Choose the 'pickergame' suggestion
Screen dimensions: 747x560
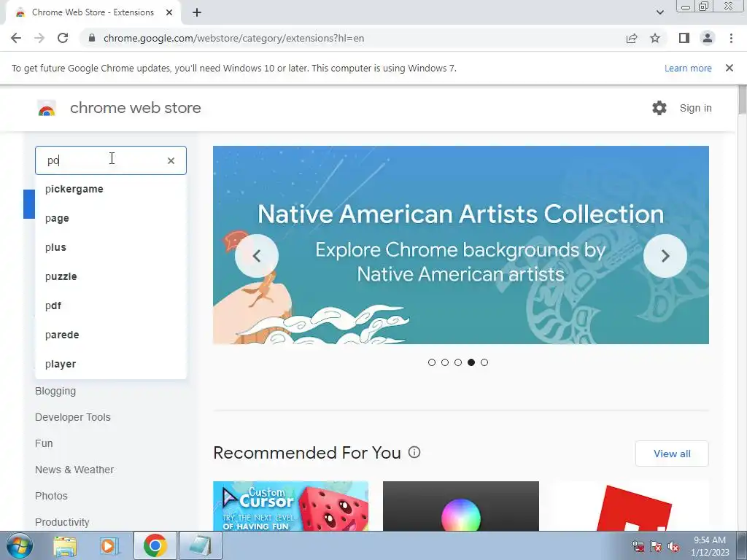click(111, 189)
